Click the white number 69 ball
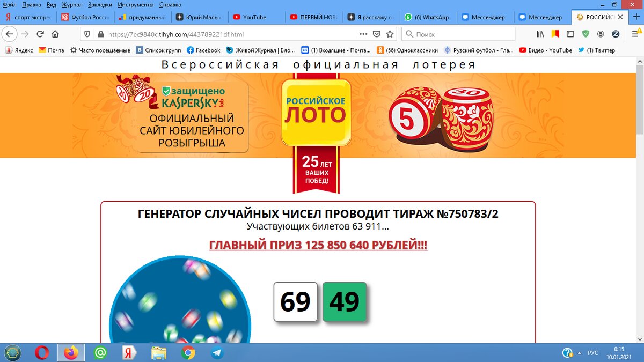644x362 pixels. click(296, 302)
